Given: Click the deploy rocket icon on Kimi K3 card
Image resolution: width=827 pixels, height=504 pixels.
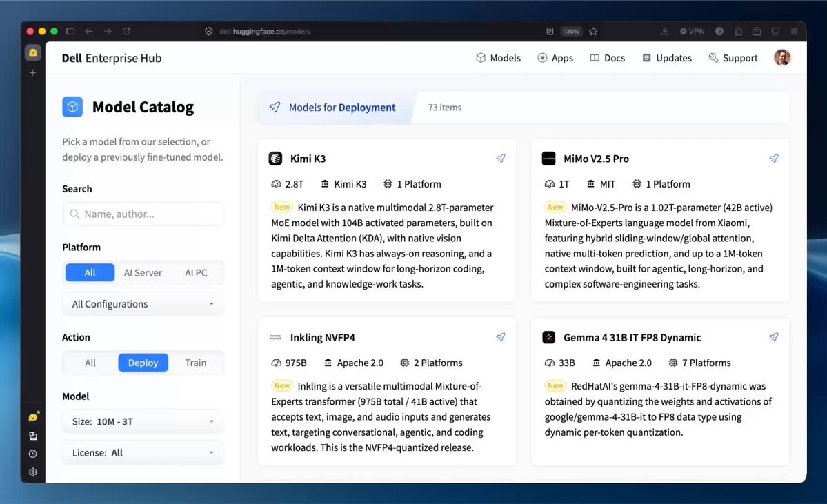Looking at the screenshot, I should (x=501, y=158).
